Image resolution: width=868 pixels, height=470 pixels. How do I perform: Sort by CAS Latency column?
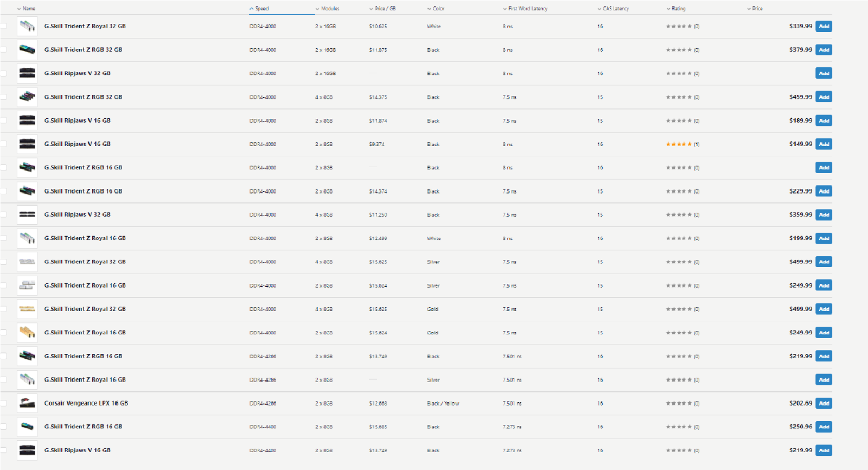615,9
